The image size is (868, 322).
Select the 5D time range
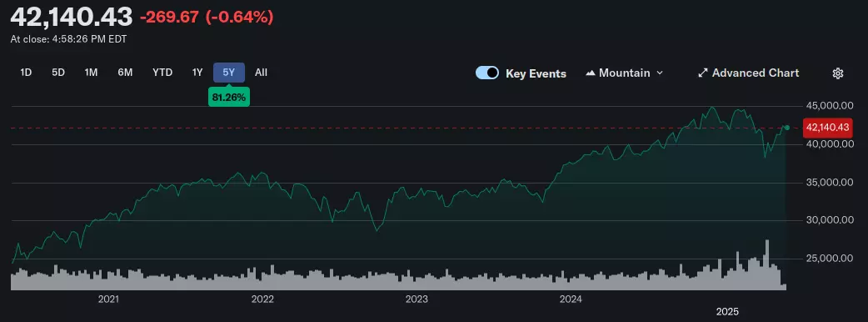pos(58,73)
